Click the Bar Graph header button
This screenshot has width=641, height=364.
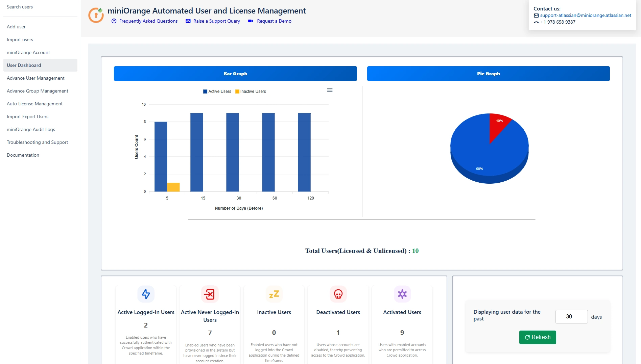pos(235,74)
